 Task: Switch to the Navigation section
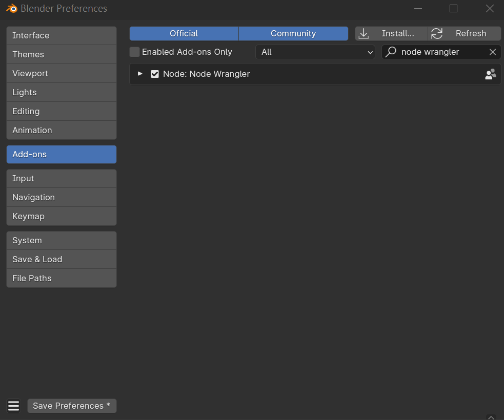[x=62, y=198]
